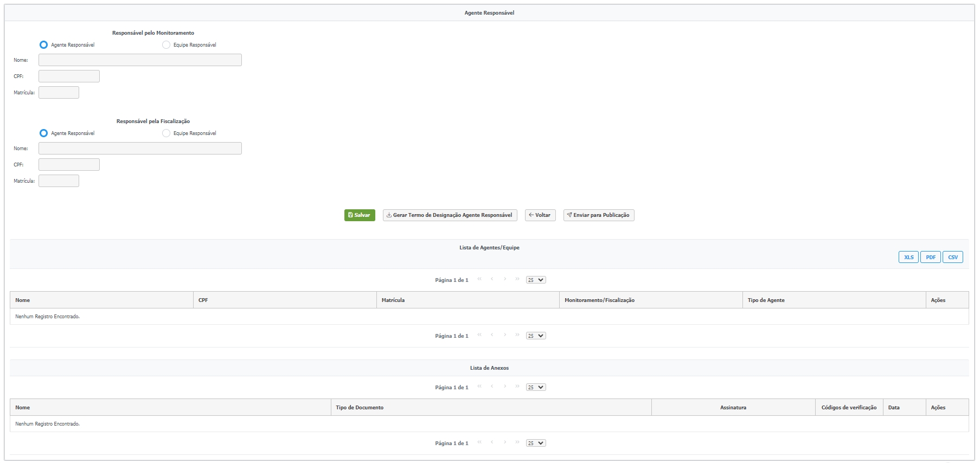Choose Agente Responsável under Fiscalização
Viewport: 980px width, 463px height.
[44, 133]
